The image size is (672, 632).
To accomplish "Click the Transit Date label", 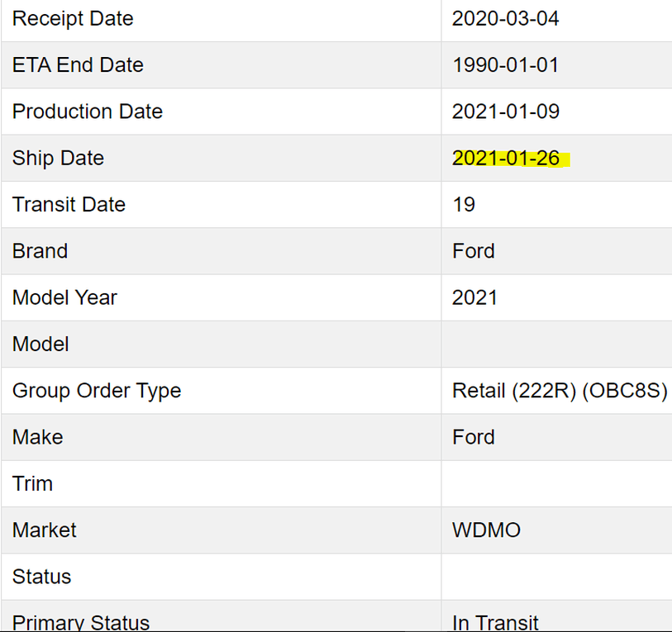I will [69, 204].
